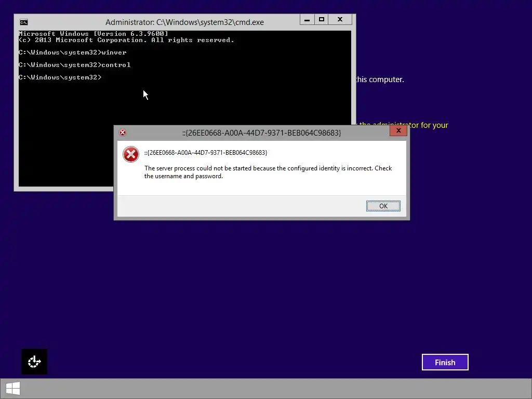Click the cmd.exe title bar system icon
The width and height of the screenshot is (532, 399).
click(x=24, y=22)
